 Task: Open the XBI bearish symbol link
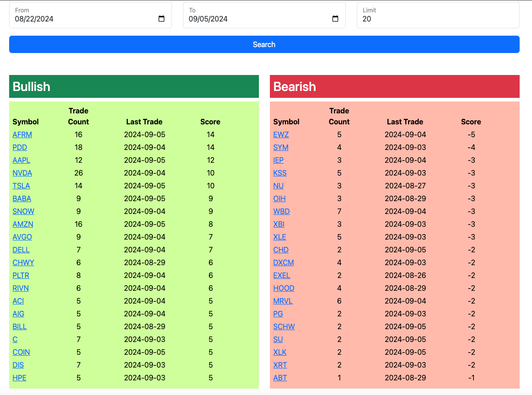(279, 224)
